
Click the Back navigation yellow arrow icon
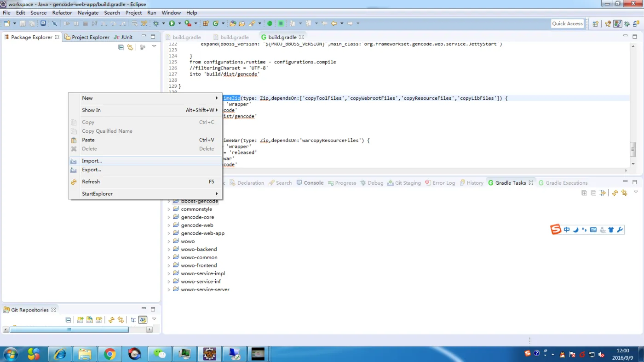click(334, 23)
